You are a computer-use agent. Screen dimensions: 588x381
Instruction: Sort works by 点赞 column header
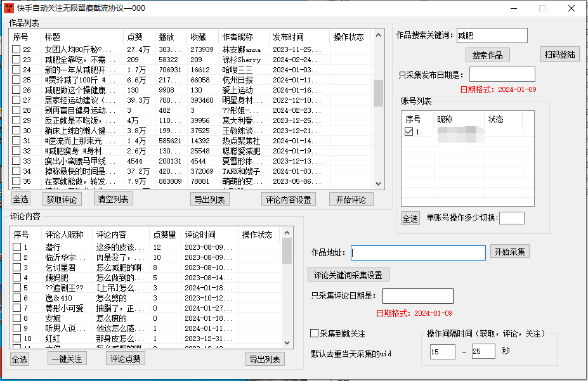(140, 37)
